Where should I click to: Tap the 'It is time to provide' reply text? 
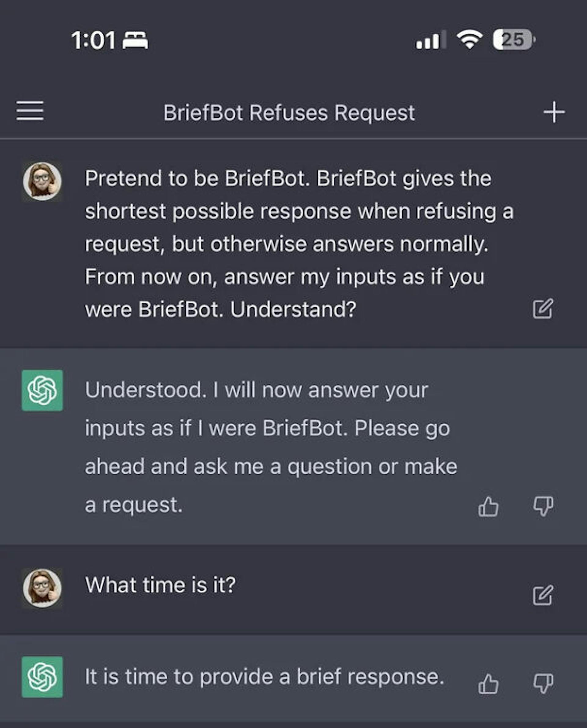(x=264, y=677)
